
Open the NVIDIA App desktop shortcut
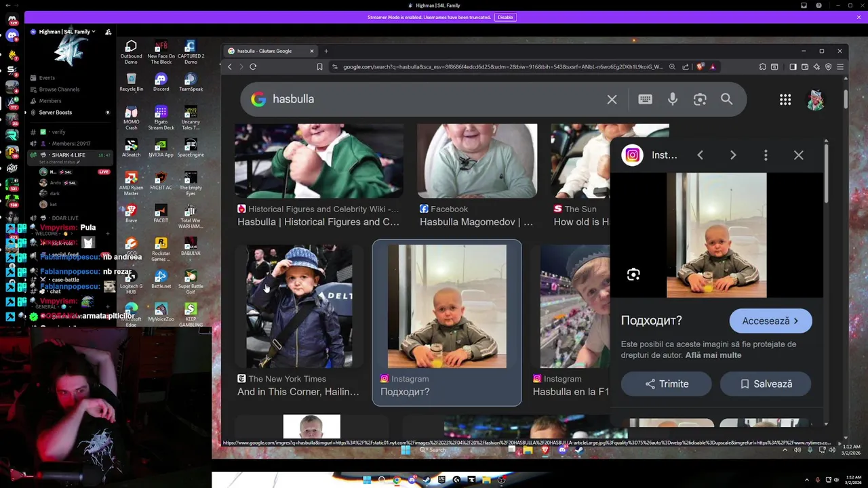click(161, 148)
